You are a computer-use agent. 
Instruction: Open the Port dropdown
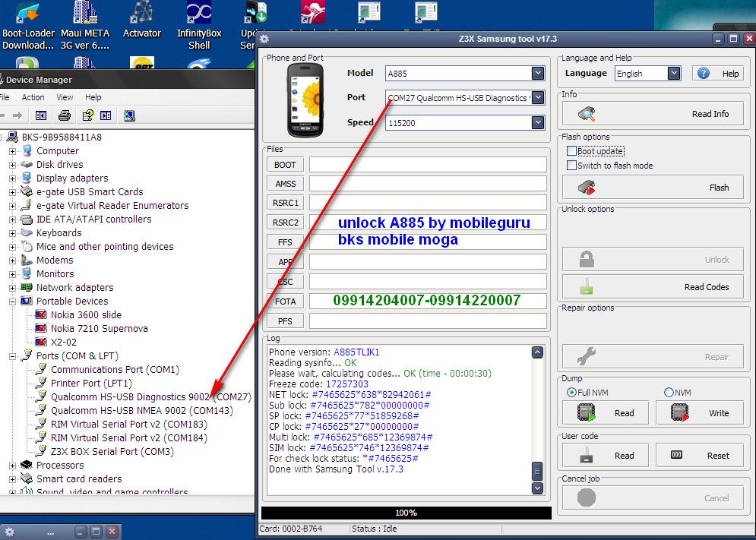click(538, 97)
